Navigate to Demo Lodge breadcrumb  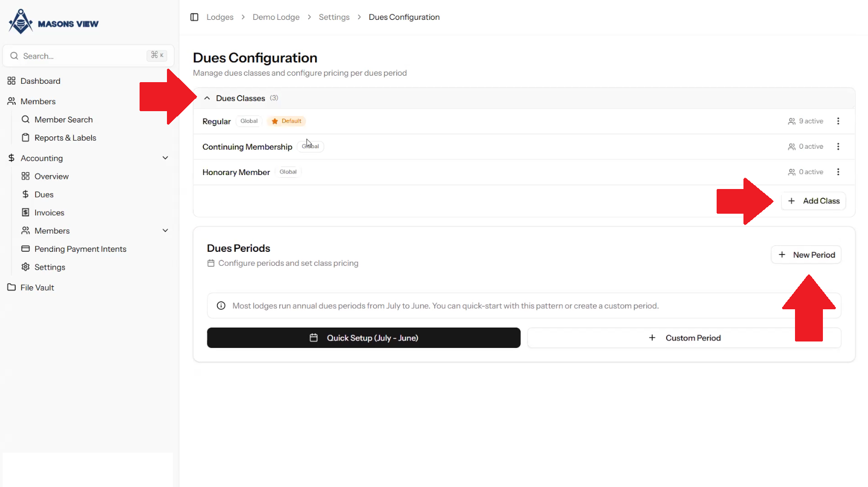pyautogui.click(x=276, y=17)
